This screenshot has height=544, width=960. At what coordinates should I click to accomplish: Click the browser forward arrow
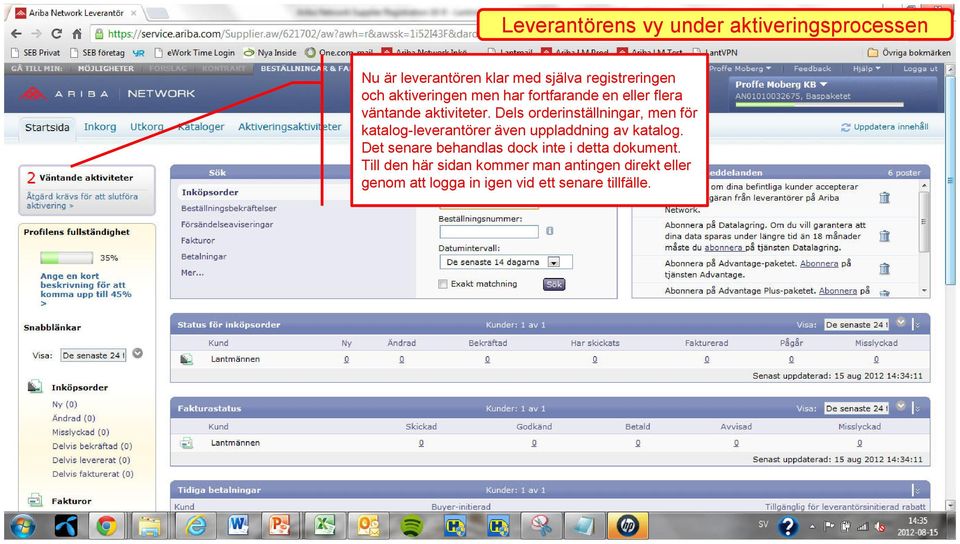pos(37,34)
